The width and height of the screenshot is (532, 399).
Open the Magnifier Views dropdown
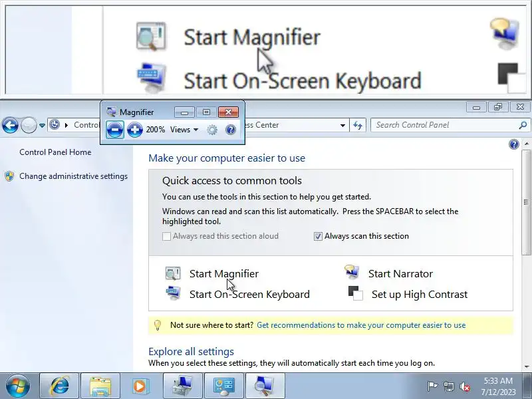coord(184,130)
